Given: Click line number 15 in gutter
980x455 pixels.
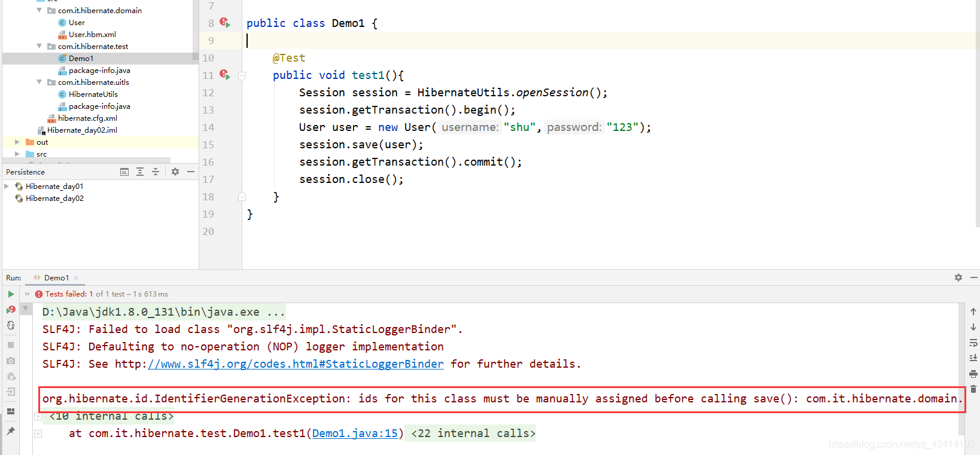Looking at the screenshot, I should (x=208, y=144).
